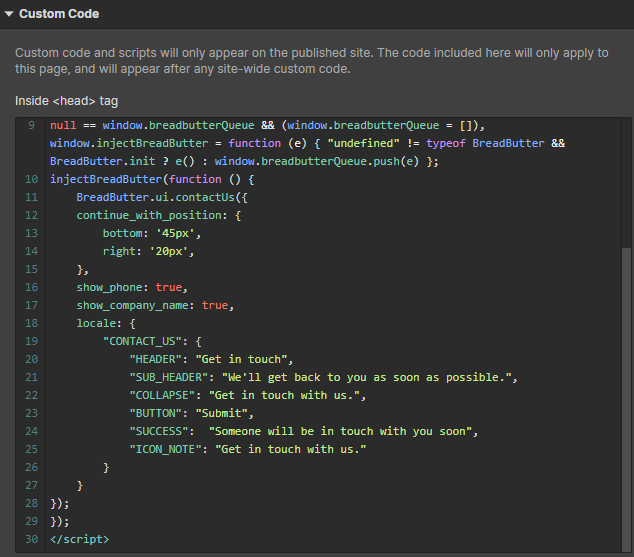
Task: Click the BreadButter.ui.contactUs code line
Action: click(162, 197)
